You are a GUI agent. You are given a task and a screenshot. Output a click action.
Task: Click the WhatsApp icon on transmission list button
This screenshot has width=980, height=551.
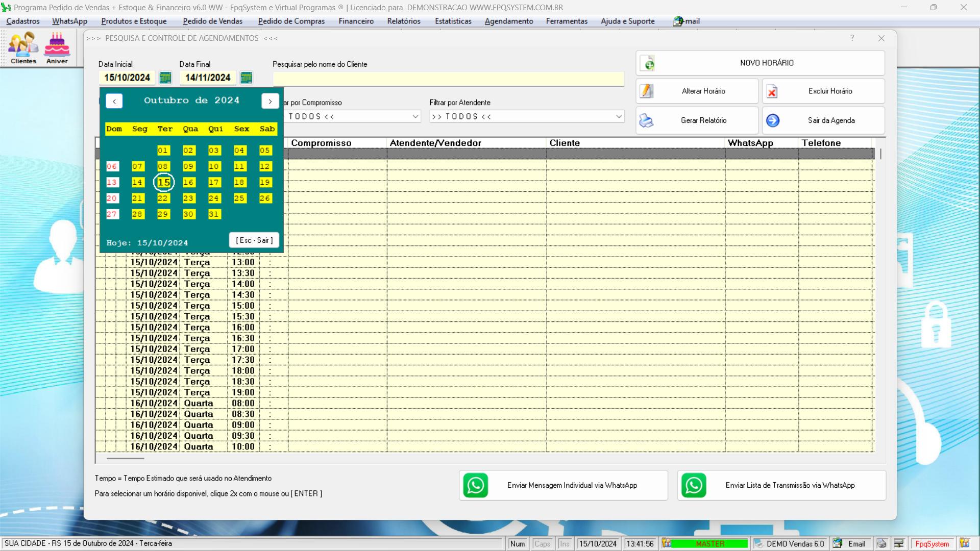tap(694, 485)
